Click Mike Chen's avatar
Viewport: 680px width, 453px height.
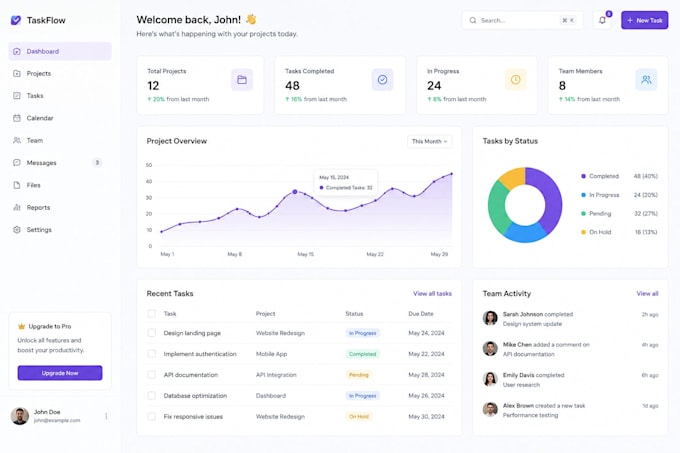click(490, 349)
